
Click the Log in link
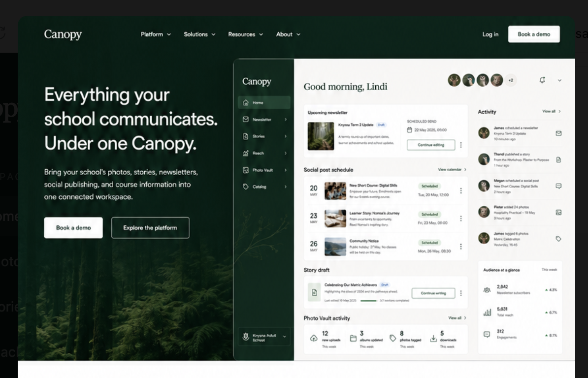point(490,34)
